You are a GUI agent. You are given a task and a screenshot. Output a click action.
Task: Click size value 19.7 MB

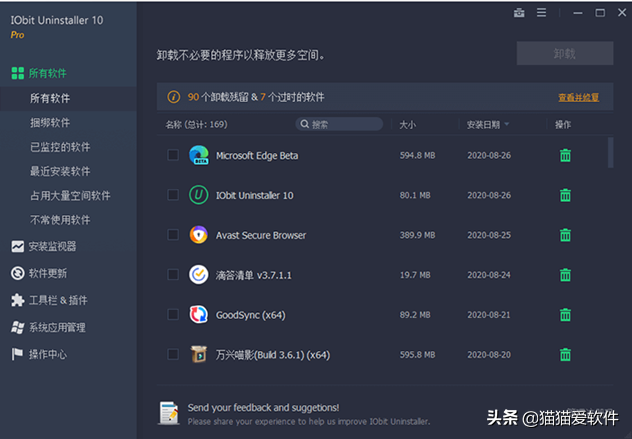pos(415,275)
